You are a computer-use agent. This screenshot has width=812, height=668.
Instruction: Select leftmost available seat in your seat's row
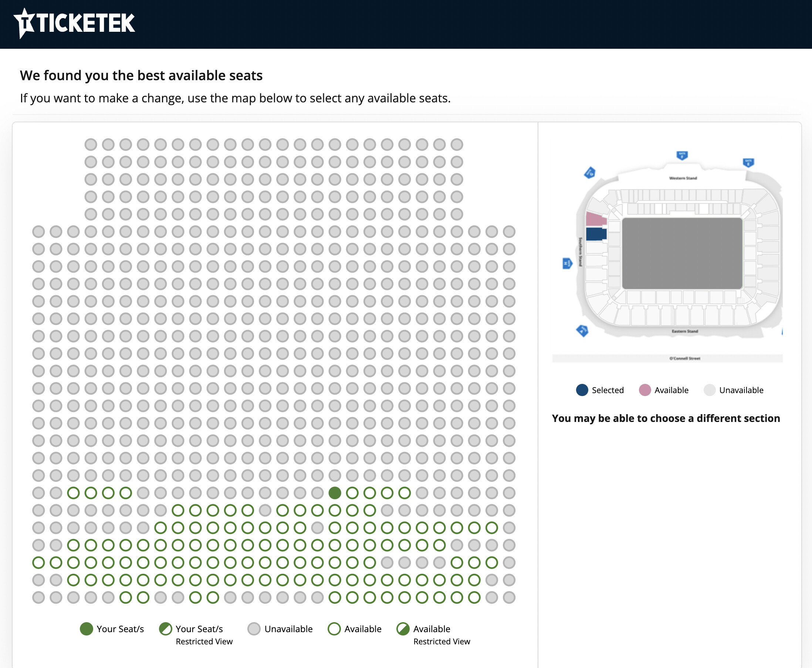[73, 493]
